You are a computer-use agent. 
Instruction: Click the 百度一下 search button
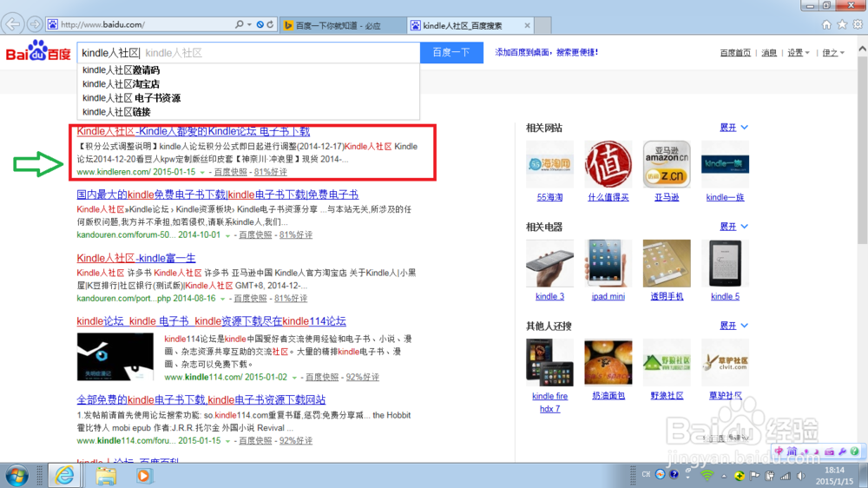(x=451, y=53)
